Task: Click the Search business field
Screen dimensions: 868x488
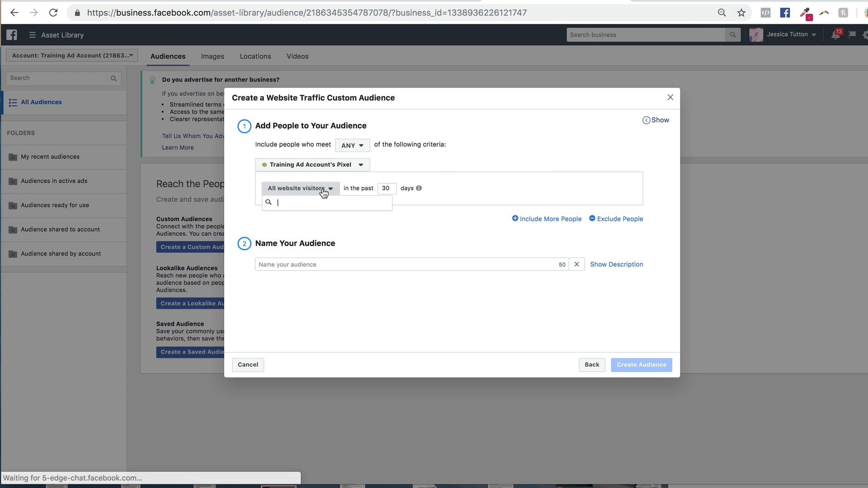Action: coord(646,35)
